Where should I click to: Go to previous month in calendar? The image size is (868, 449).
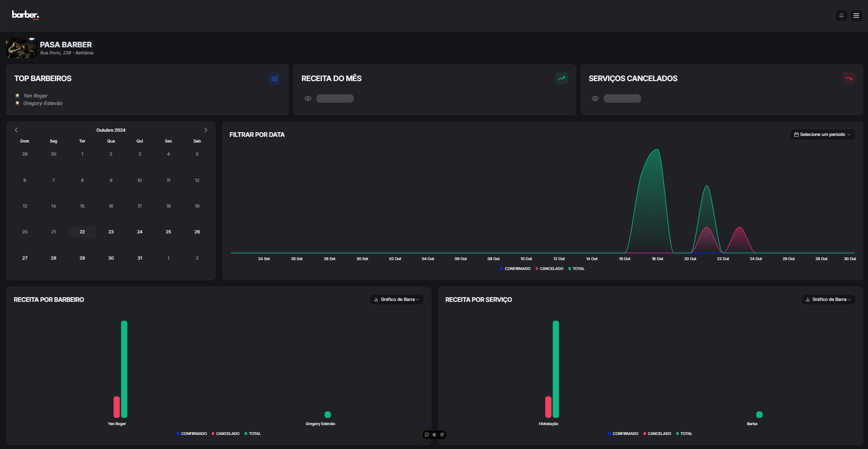click(x=16, y=130)
